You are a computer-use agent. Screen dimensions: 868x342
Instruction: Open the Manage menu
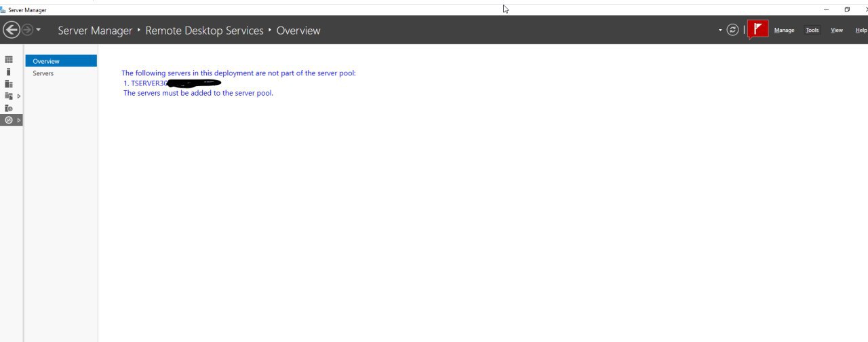point(784,31)
